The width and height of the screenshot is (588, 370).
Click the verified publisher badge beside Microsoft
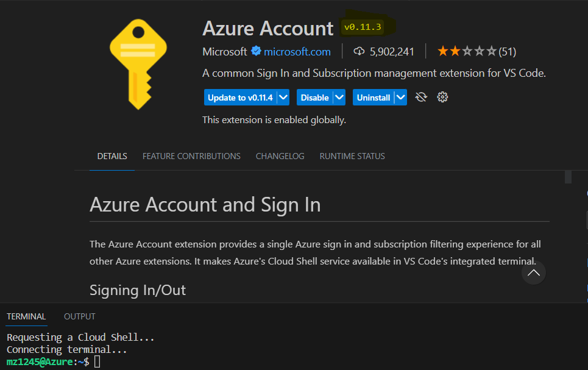[x=256, y=51]
